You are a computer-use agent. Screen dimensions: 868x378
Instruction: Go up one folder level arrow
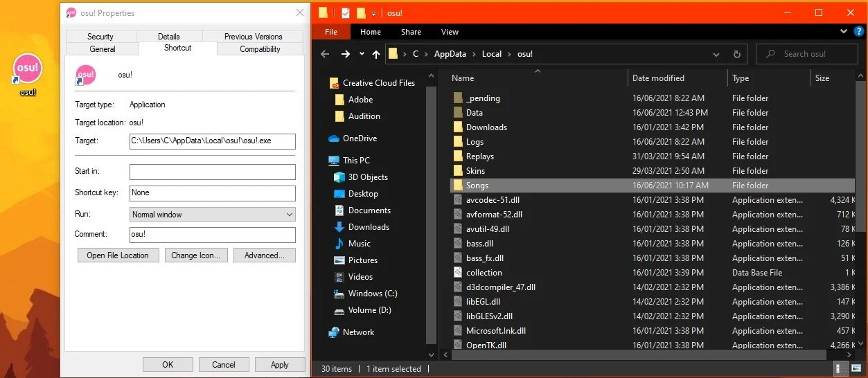pos(376,53)
